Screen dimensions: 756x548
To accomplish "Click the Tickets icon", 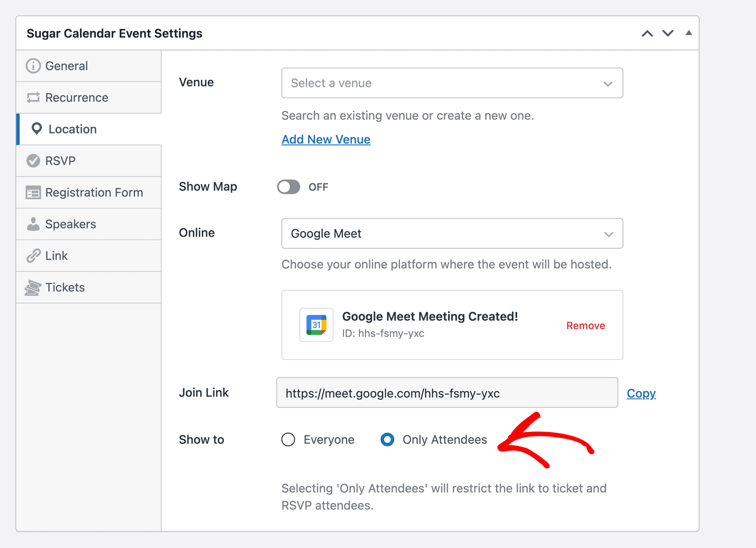I will point(33,287).
